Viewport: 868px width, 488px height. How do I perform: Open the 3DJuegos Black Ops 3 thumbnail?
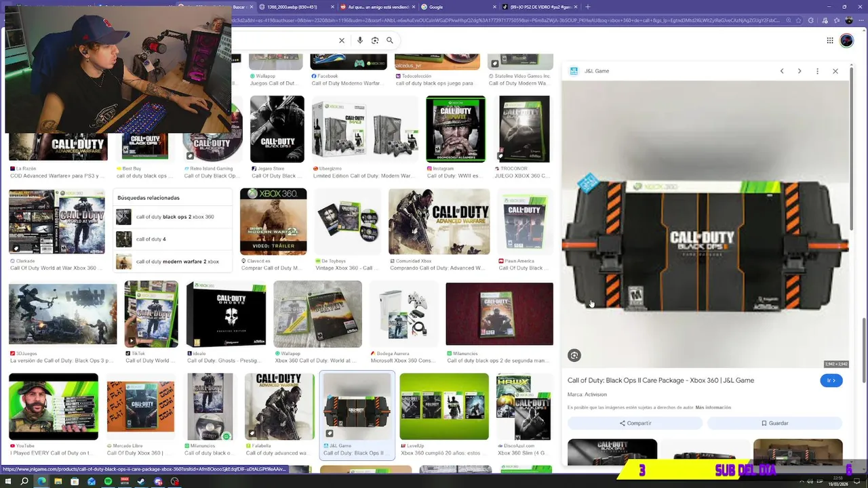(x=62, y=314)
